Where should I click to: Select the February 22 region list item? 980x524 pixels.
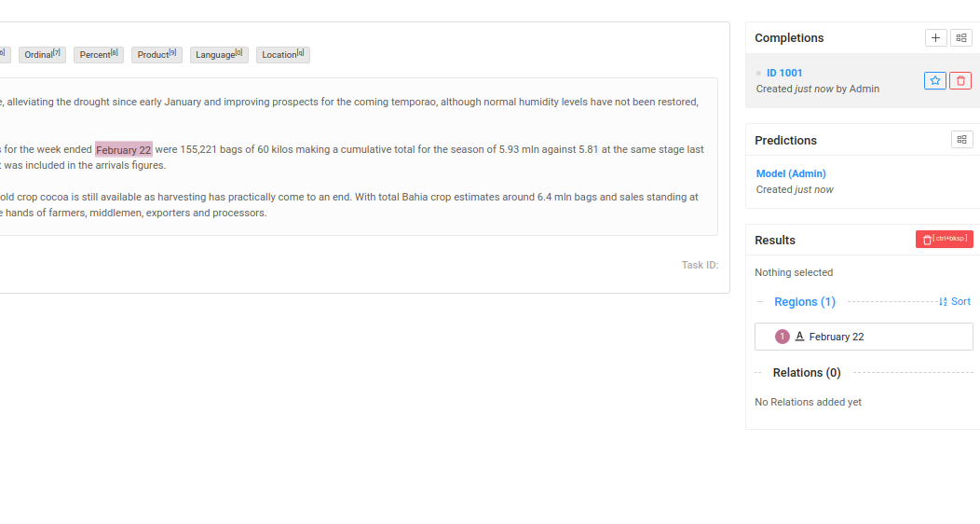pyautogui.click(x=864, y=337)
